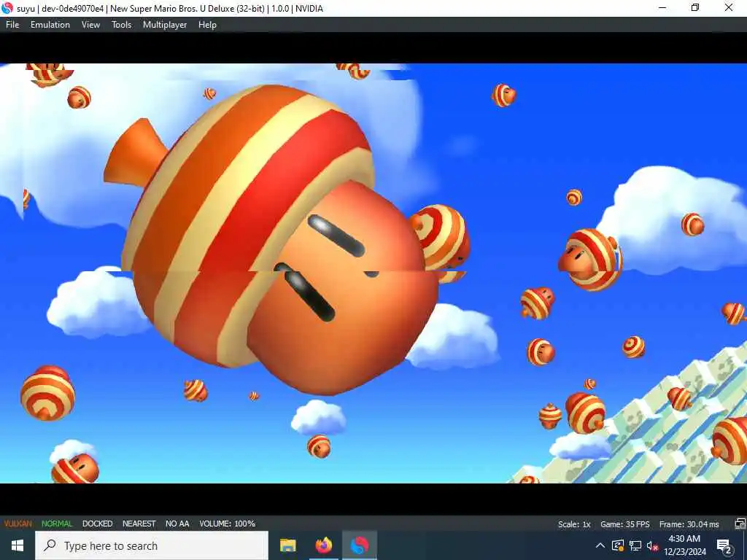This screenshot has height=560, width=747.
Task: Open File Explorer from the taskbar
Action: click(x=287, y=545)
